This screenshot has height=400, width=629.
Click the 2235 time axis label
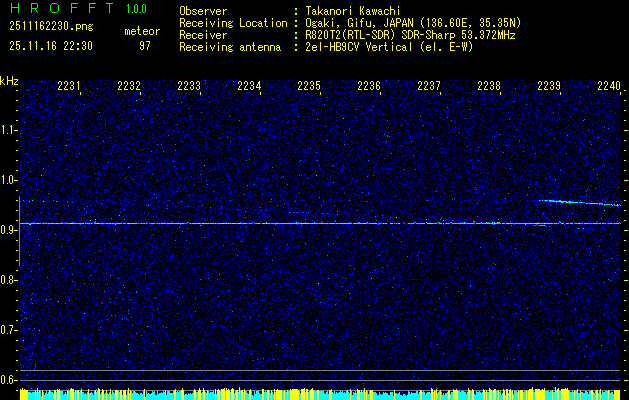click(309, 85)
